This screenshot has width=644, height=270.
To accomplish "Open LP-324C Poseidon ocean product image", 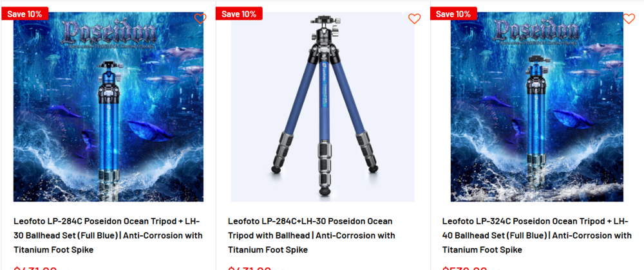I will (537, 107).
